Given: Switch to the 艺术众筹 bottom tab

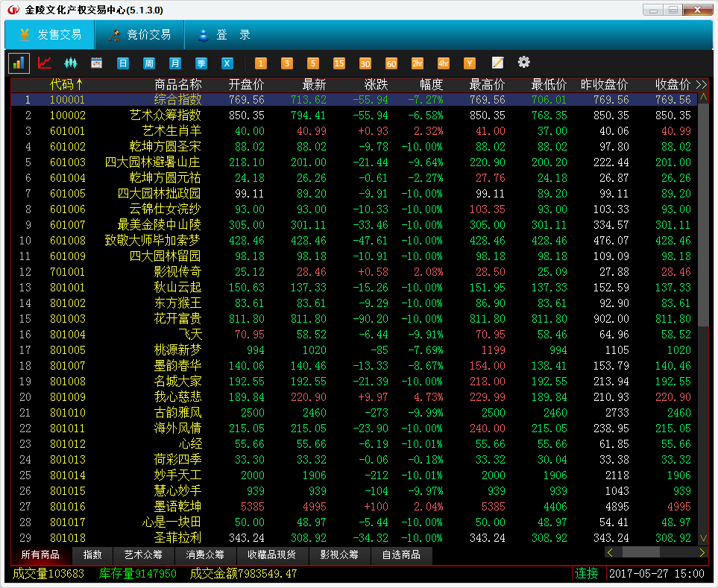Looking at the screenshot, I should tap(143, 555).
